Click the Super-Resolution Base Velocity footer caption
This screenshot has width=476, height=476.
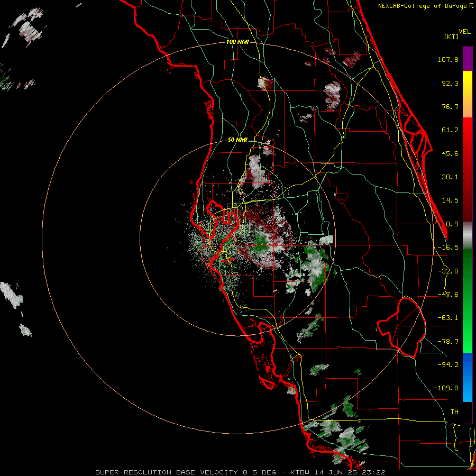[x=241, y=472]
